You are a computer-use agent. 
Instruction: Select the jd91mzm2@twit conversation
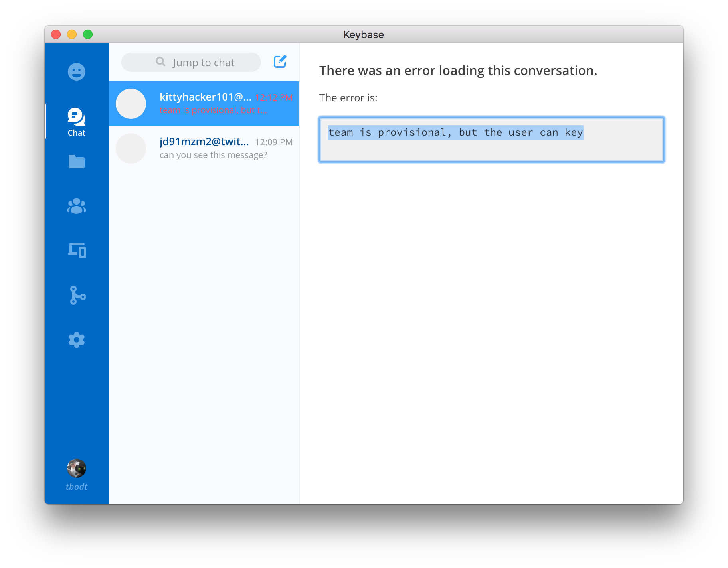(204, 148)
